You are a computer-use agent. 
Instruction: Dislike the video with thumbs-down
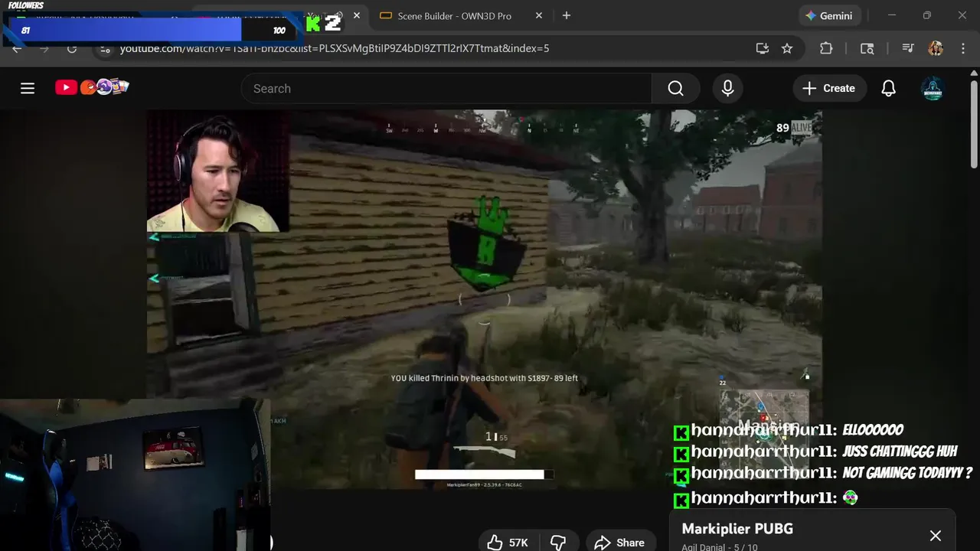pos(558,542)
